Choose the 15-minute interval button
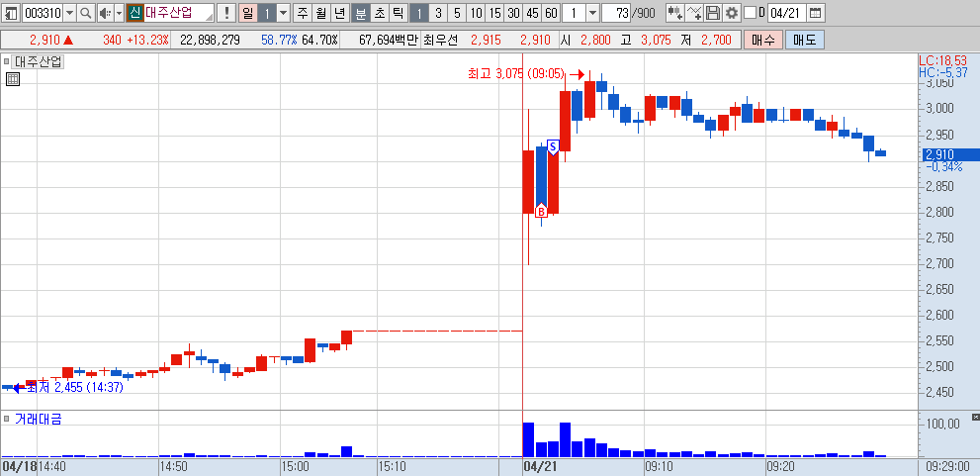Image resolution: width=980 pixels, height=476 pixels. click(495, 13)
